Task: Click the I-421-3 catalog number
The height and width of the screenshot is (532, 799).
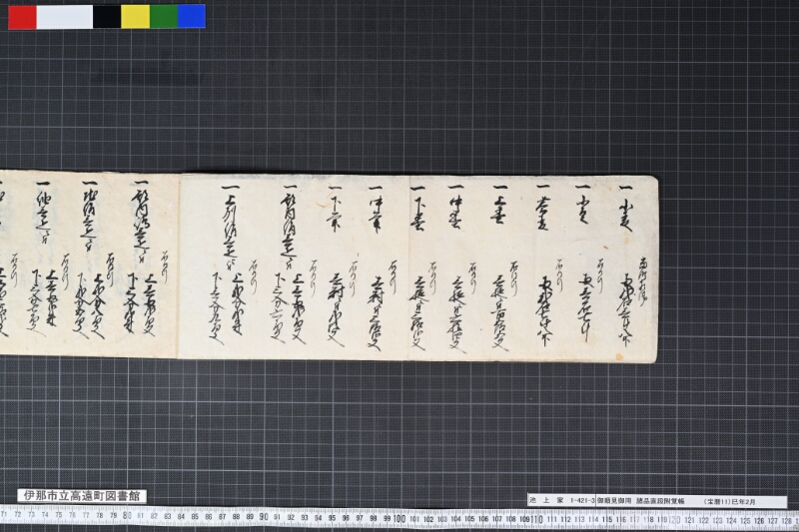Action: pyautogui.click(x=582, y=501)
